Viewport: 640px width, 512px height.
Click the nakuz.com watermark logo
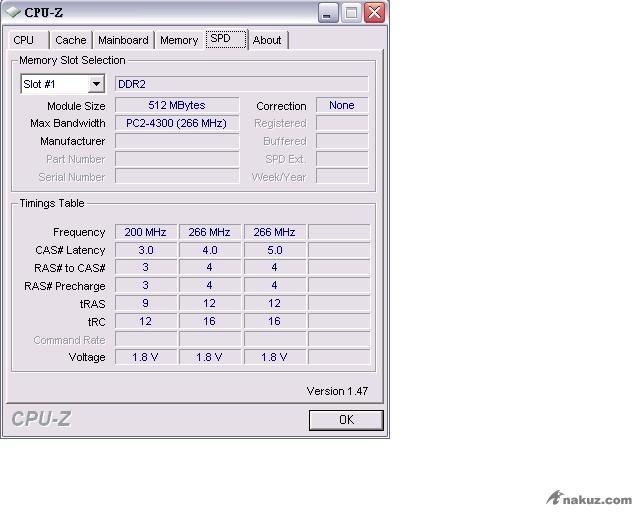(589, 498)
